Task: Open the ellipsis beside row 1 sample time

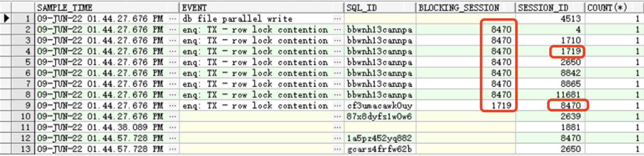Action: tap(173, 18)
